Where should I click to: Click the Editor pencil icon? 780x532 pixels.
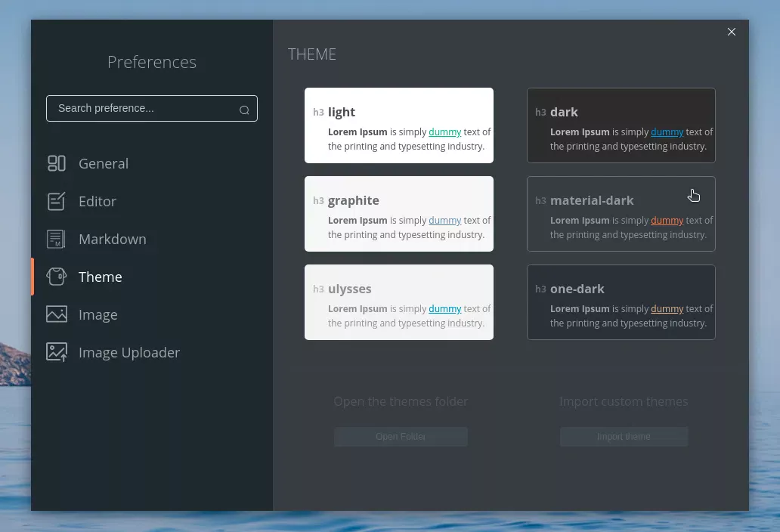(56, 201)
